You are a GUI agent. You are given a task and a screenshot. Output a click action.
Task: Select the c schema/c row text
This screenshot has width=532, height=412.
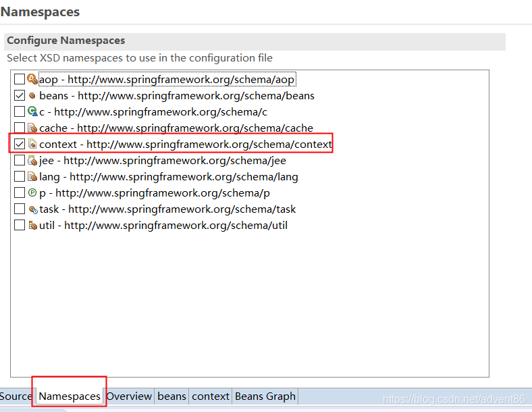(153, 112)
